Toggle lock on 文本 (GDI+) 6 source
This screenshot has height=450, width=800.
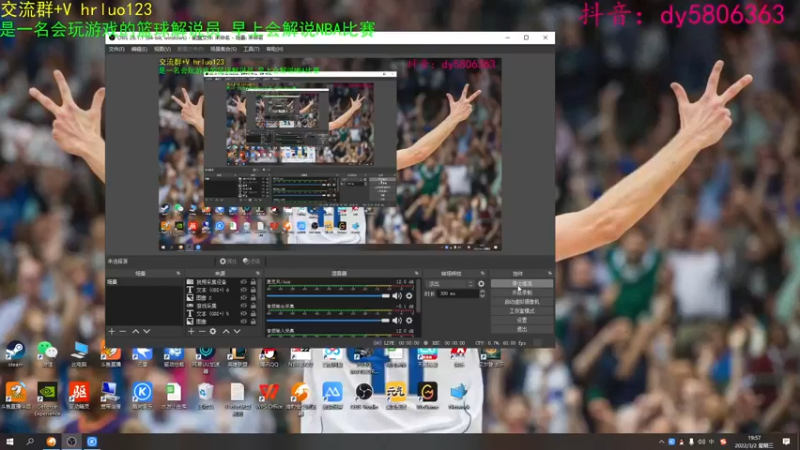pyautogui.click(x=253, y=290)
